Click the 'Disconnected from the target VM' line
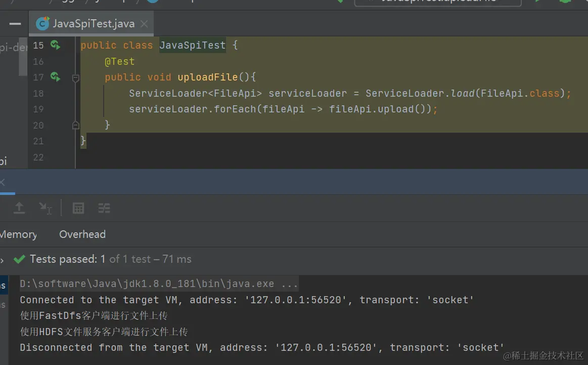Image resolution: width=588 pixels, height=365 pixels. (x=262, y=347)
